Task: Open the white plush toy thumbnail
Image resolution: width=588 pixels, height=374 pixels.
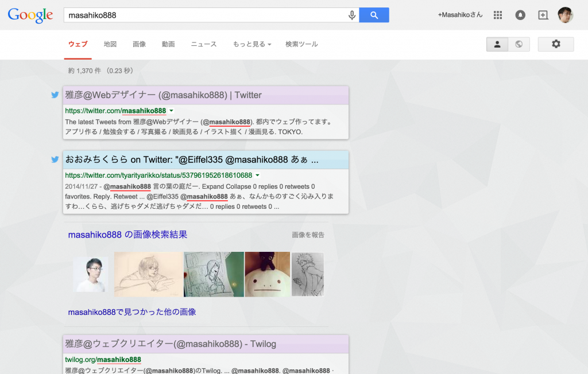Action: tap(268, 274)
